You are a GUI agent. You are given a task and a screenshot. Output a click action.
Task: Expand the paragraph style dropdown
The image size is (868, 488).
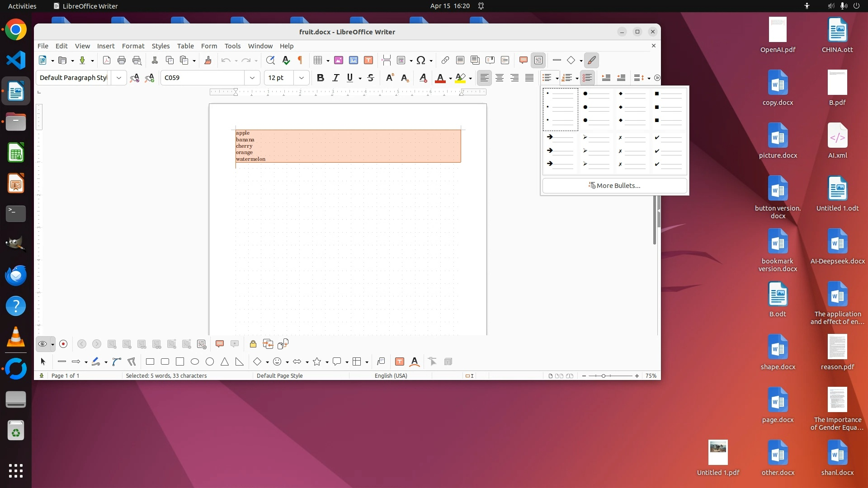118,78
